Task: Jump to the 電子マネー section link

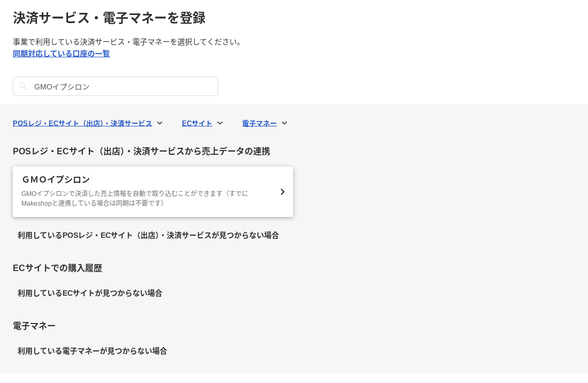Action: (259, 123)
